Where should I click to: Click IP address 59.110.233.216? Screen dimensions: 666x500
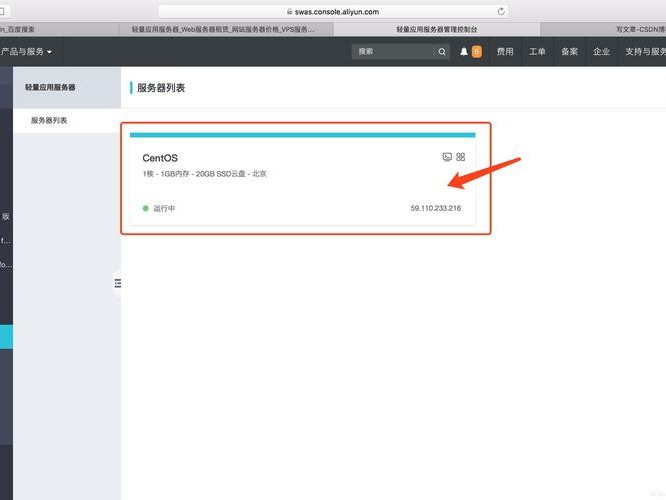click(x=436, y=208)
